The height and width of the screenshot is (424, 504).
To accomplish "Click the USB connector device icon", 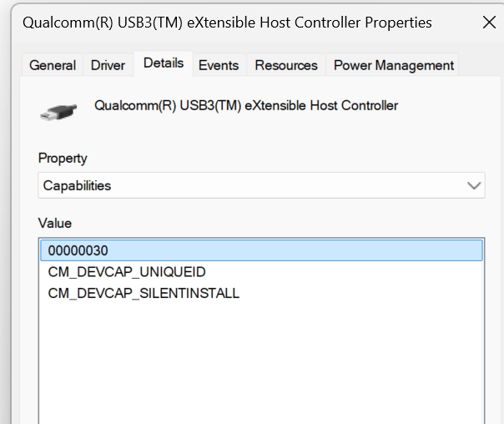I will [x=58, y=112].
